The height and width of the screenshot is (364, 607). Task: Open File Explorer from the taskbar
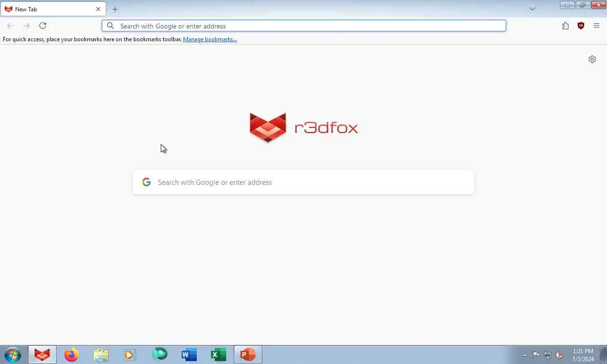[x=101, y=355]
